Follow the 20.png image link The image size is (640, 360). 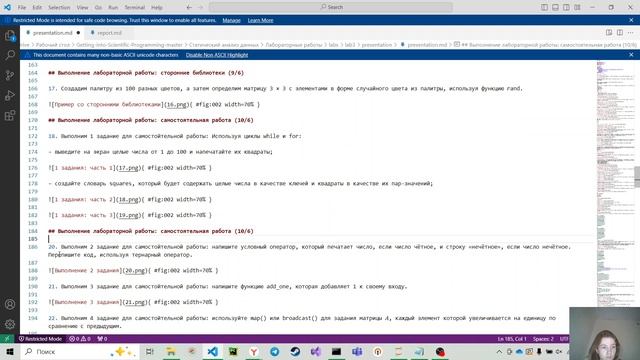click(135, 271)
